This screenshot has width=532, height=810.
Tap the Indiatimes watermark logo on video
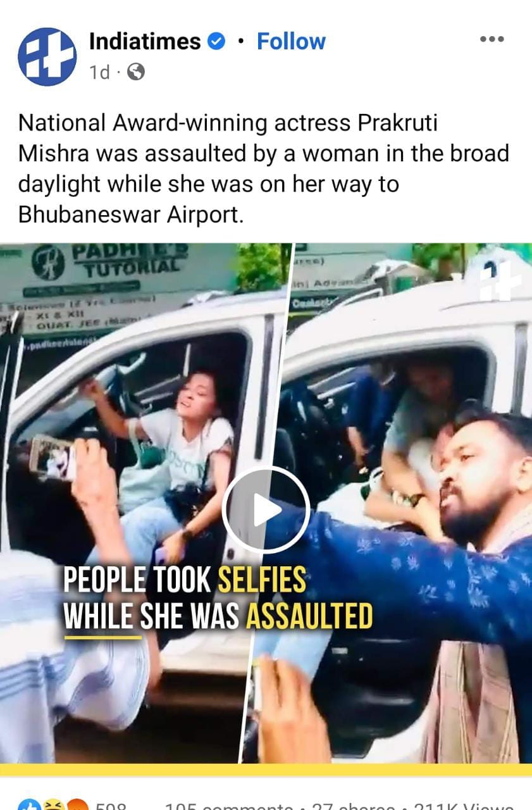point(500,280)
